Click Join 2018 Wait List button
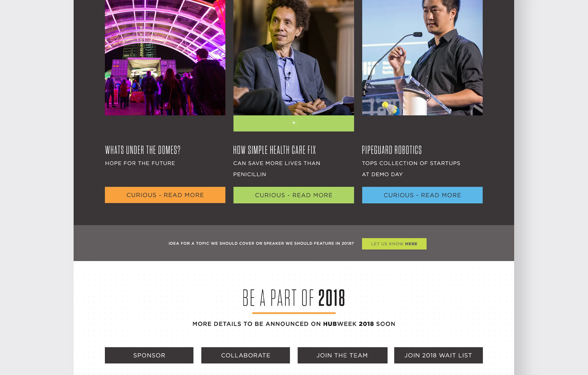Screen dimensions: 588x375 click(438, 355)
